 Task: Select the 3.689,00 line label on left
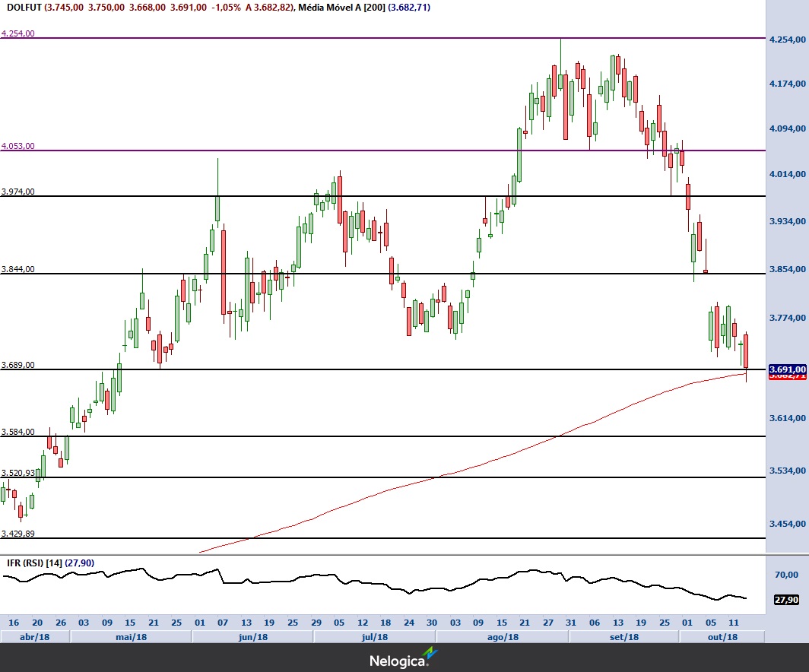pyautogui.click(x=18, y=365)
